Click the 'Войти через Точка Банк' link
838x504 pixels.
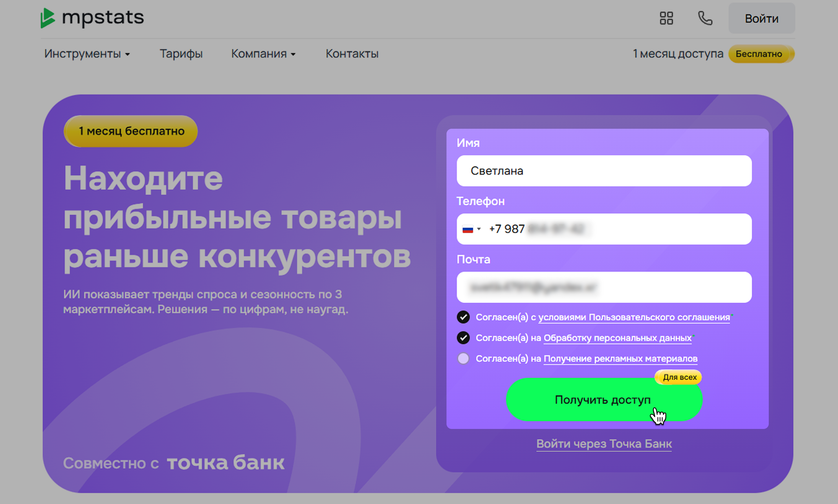pyautogui.click(x=604, y=444)
